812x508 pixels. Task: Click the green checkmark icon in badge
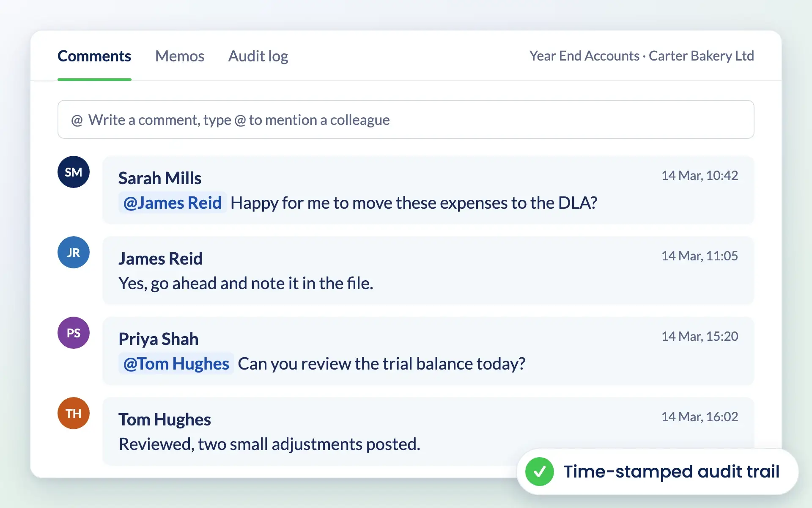(540, 472)
